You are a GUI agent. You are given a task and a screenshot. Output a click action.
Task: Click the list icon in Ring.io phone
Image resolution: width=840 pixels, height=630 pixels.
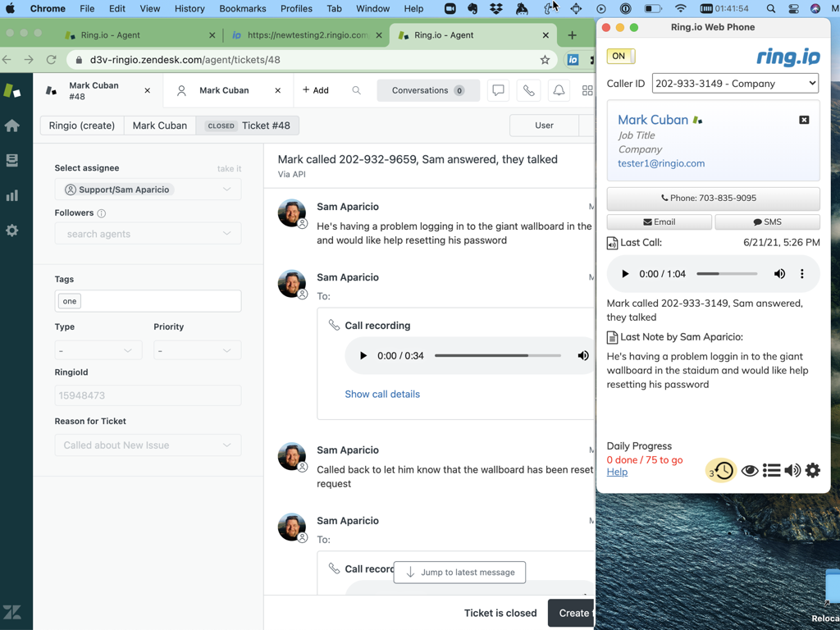tap(771, 470)
